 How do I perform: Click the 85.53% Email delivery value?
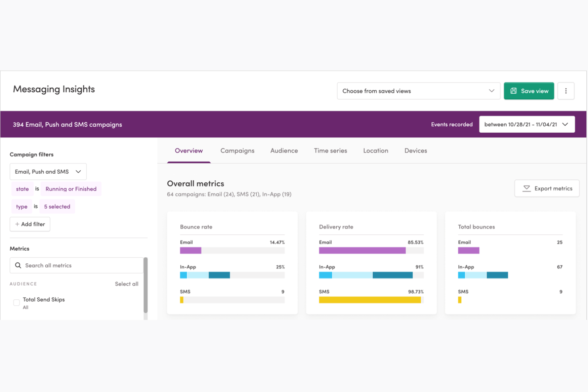416,242
